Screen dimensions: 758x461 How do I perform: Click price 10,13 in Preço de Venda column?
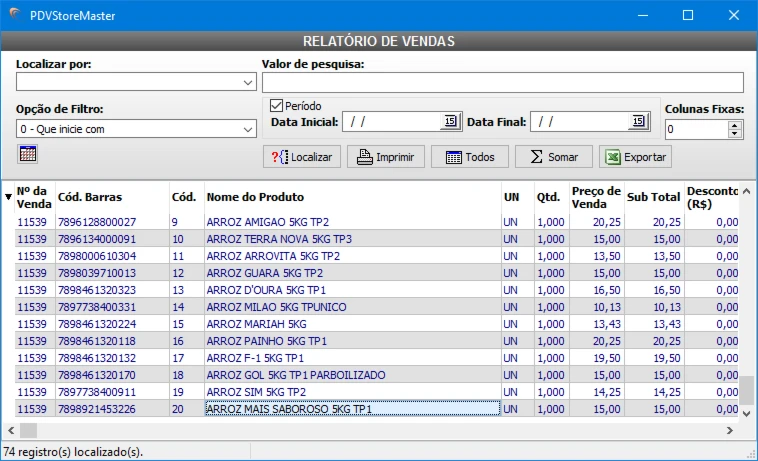(x=597, y=307)
